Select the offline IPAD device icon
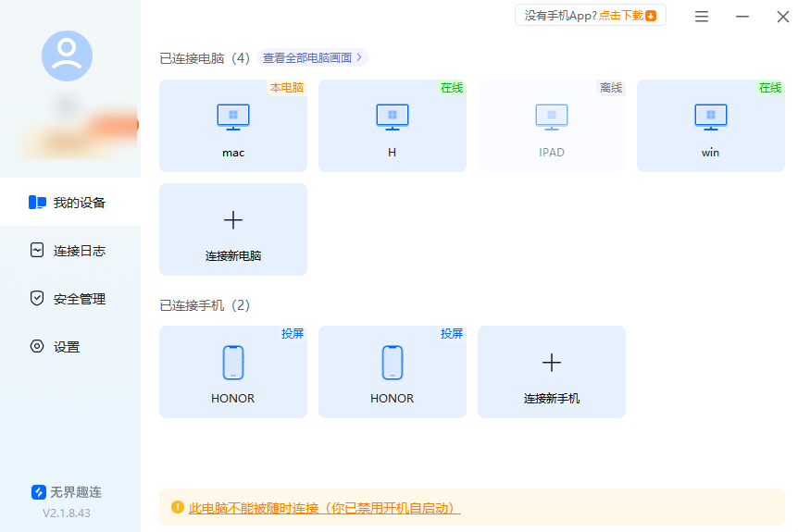The height and width of the screenshot is (532, 798). [551, 117]
